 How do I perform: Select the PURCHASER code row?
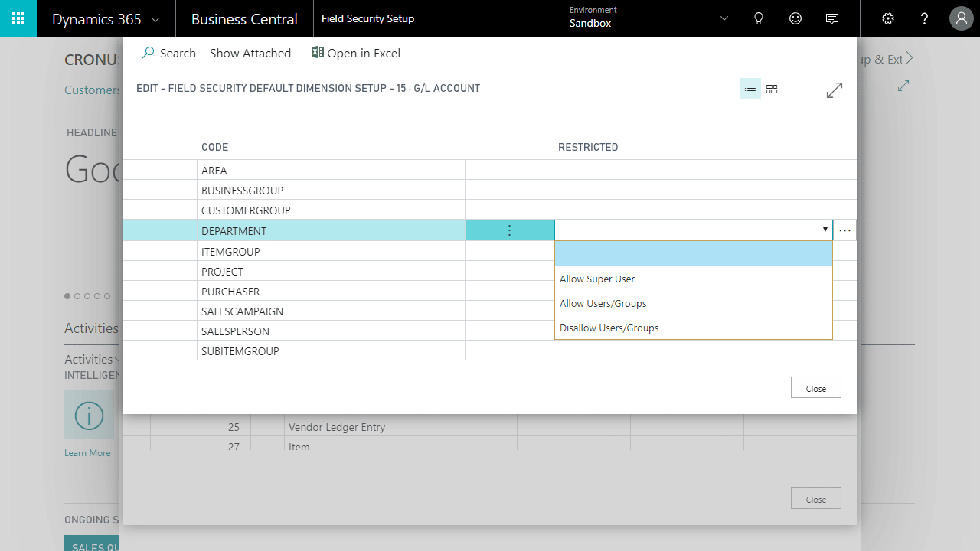click(x=331, y=291)
